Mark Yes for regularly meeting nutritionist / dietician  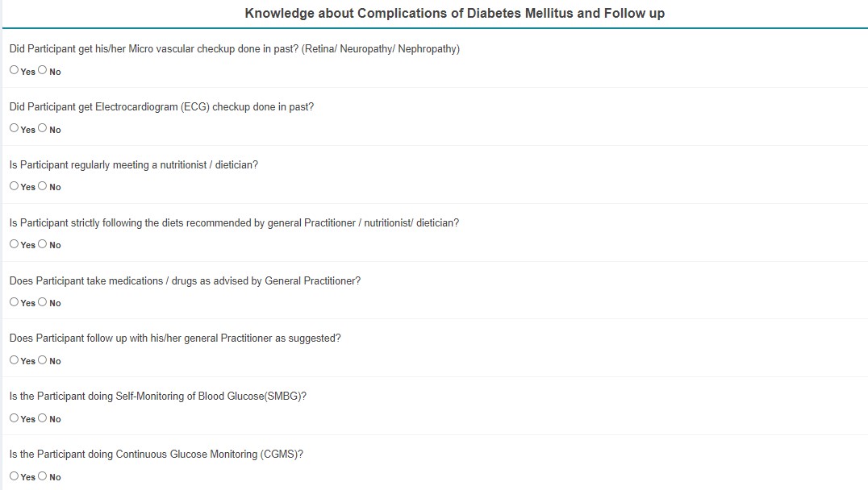[x=14, y=186]
